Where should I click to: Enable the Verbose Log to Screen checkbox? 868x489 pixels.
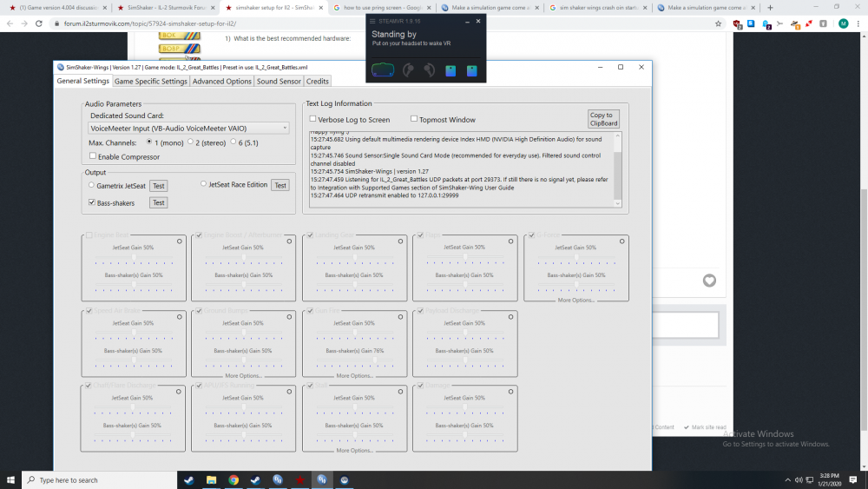pos(312,119)
